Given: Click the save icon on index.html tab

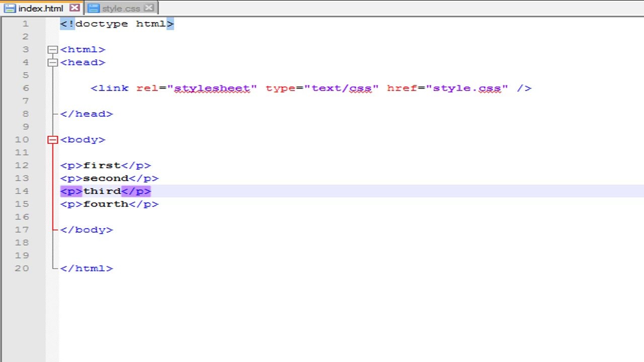Looking at the screenshot, I should (x=10, y=8).
